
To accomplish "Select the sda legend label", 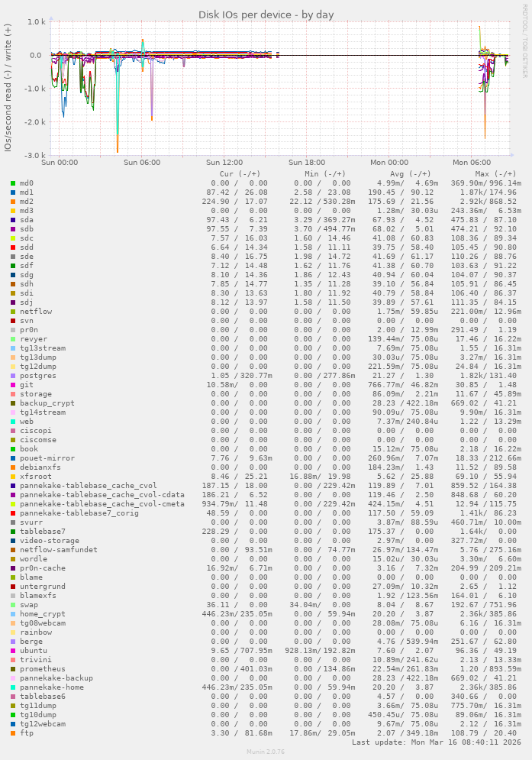I will click(27, 220).
